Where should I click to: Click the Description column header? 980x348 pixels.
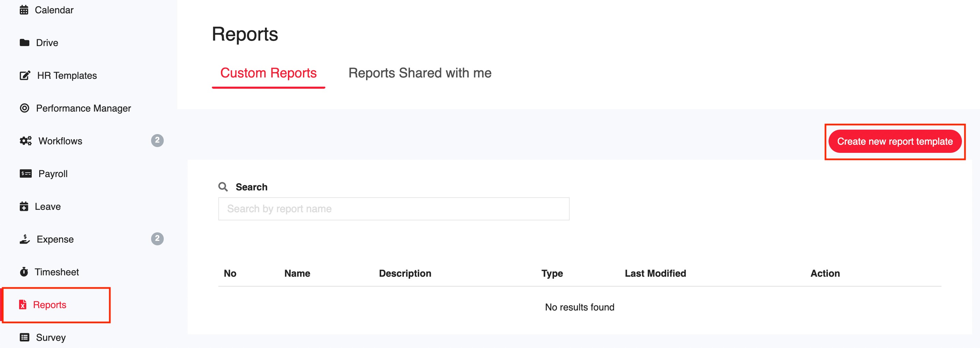pos(405,273)
